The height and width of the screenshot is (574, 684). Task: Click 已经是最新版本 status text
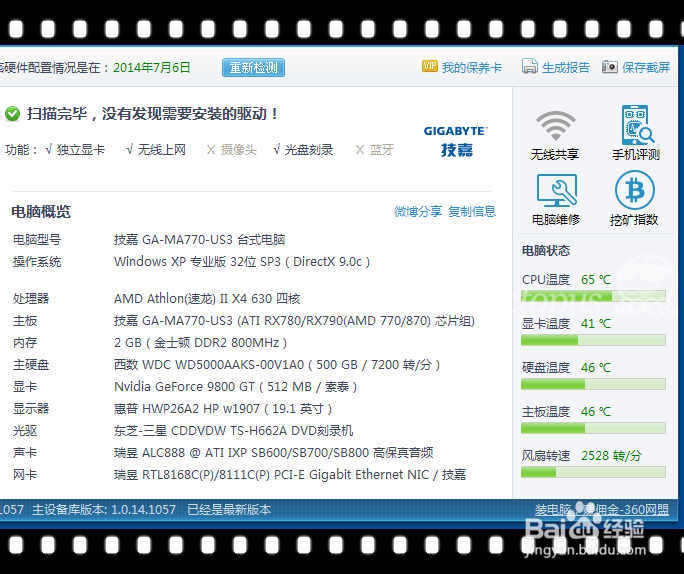click(x=229, y=509)
